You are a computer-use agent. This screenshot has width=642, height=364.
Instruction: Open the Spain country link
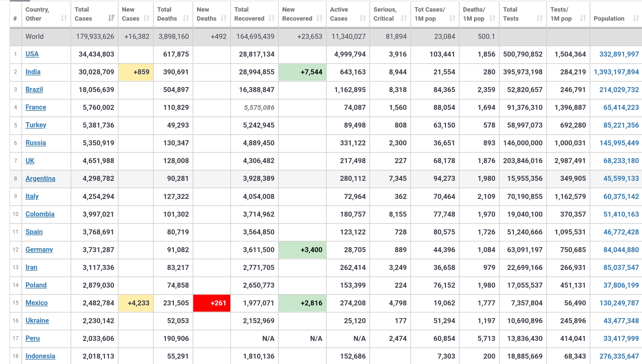(x=34, y=232)
